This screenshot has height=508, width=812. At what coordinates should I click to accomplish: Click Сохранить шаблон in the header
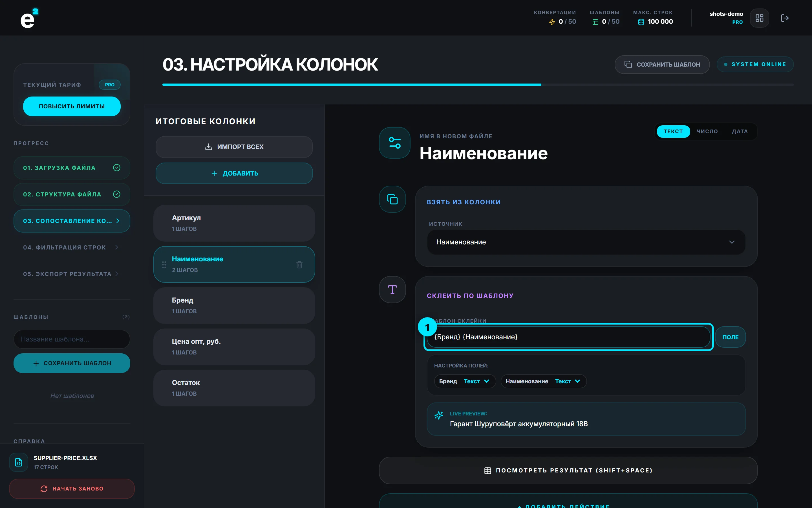click(x=662, y=65)
